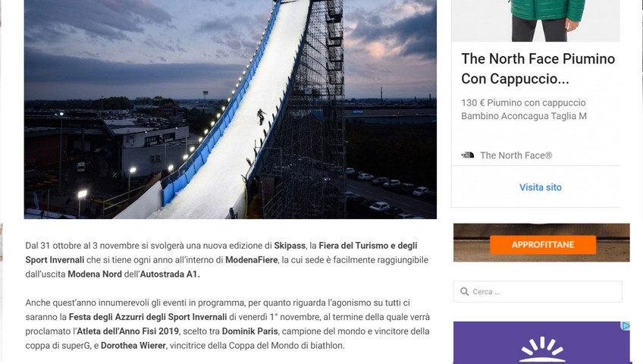Click the bold Modena Nord text
Screen dimensions: 643x364
95,275
